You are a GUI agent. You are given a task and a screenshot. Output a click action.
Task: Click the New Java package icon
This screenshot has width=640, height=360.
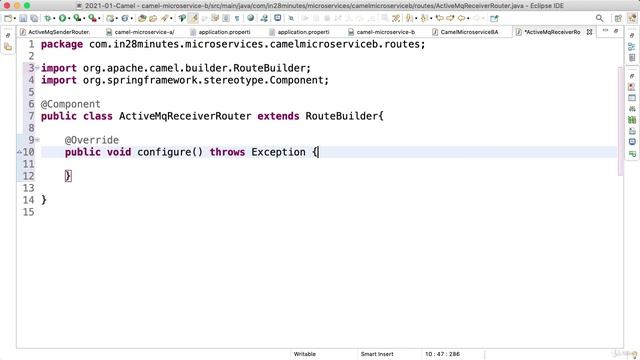[x=110, y=18]
